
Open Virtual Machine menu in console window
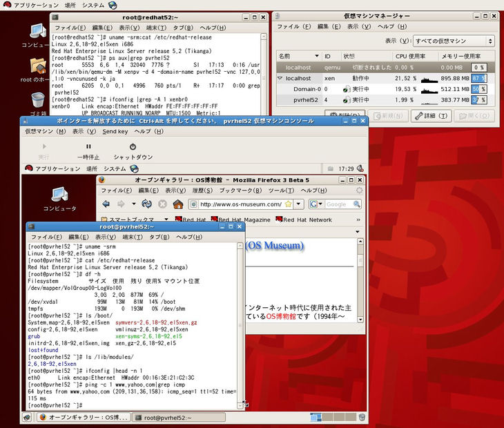[46, 131]
